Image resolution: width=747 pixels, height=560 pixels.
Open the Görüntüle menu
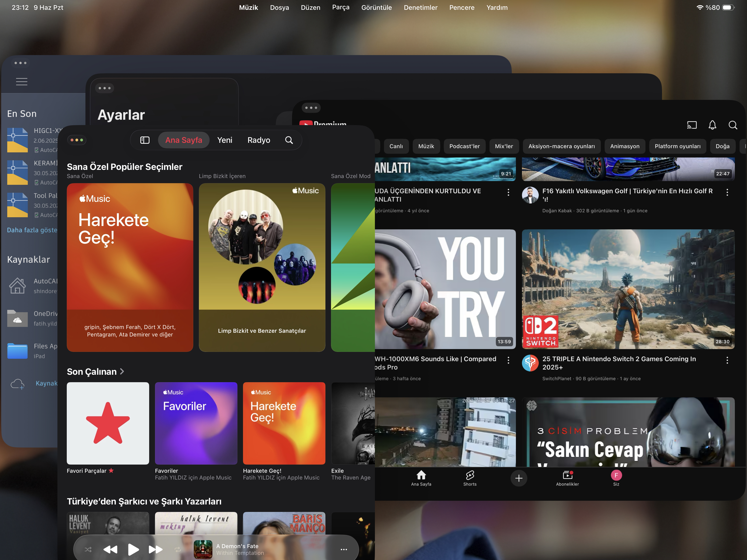pyautogui.click(x=377, y=7)
